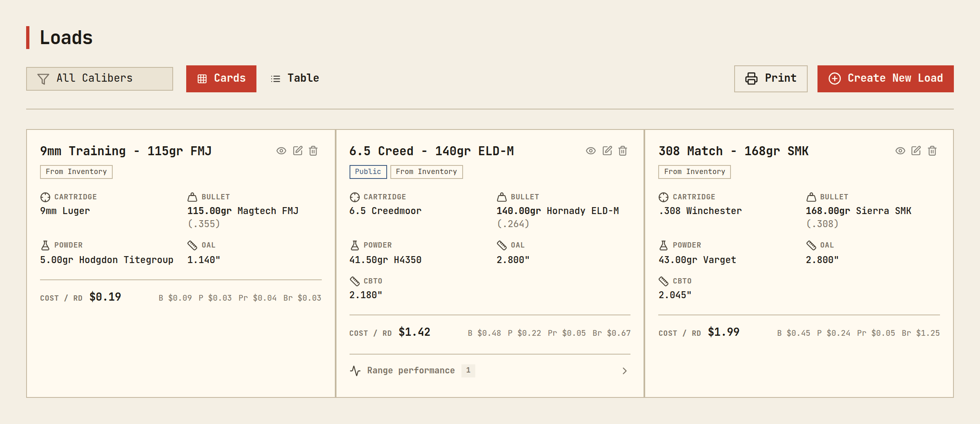Edit the 9mm Training load

tap(298, 151)
